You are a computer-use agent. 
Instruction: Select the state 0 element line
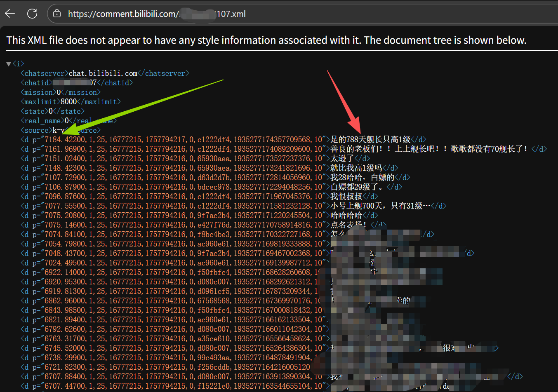pyautogui.click(x=52, y=111)
